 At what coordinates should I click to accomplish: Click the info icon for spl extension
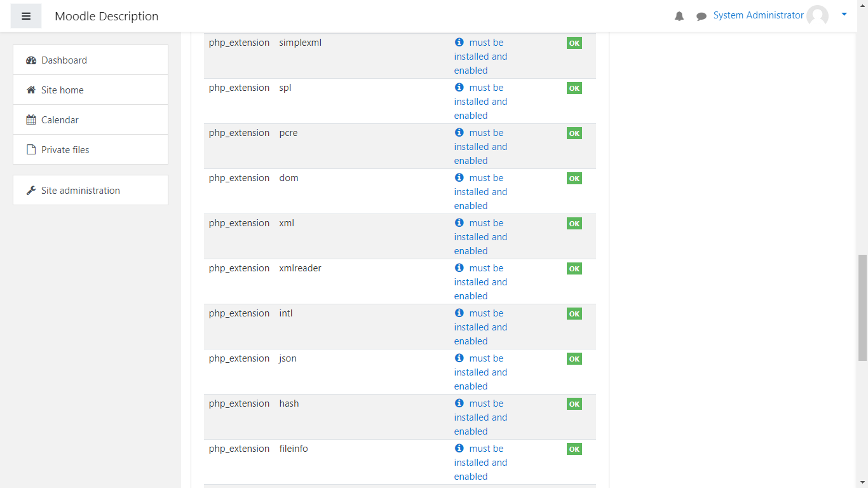pyautogui.click(x=459, y=88)
